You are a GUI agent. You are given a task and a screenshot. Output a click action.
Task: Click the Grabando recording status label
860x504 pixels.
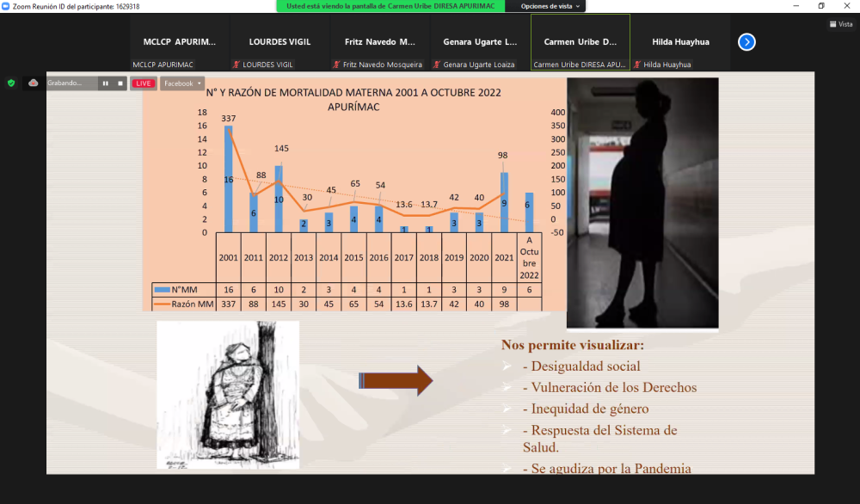pos(65,83)
